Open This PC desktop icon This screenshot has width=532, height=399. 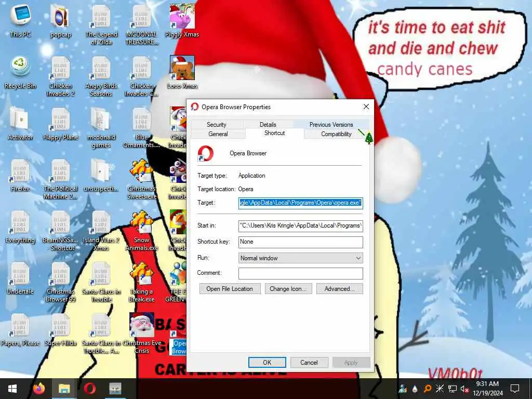[20, 20]
